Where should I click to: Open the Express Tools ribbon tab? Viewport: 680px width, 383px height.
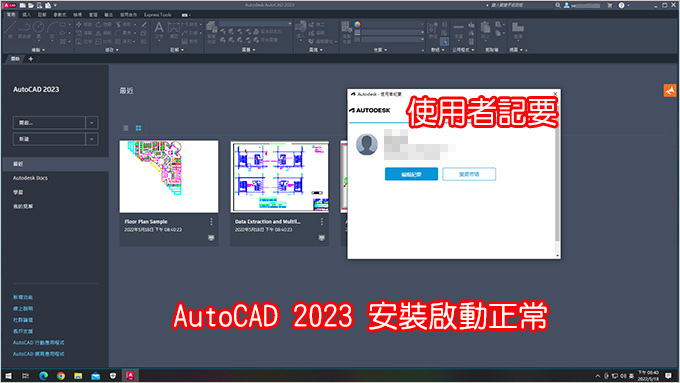click(158, 15)
